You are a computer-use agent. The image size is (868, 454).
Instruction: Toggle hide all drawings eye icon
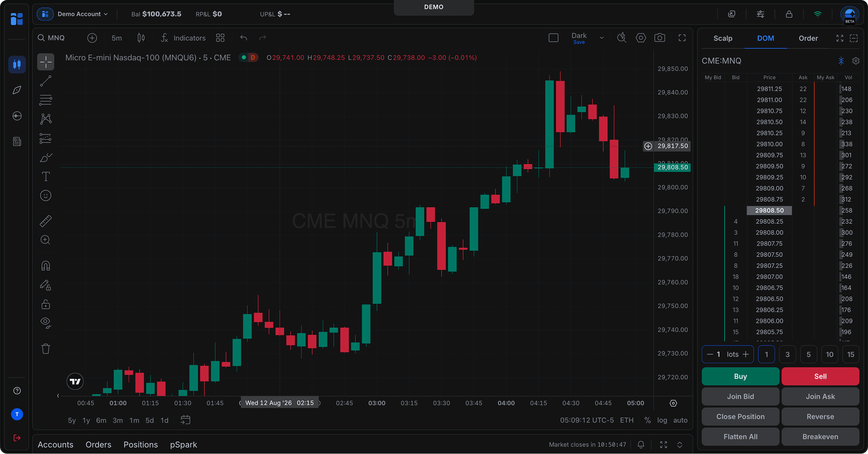(x=46, y=323)
